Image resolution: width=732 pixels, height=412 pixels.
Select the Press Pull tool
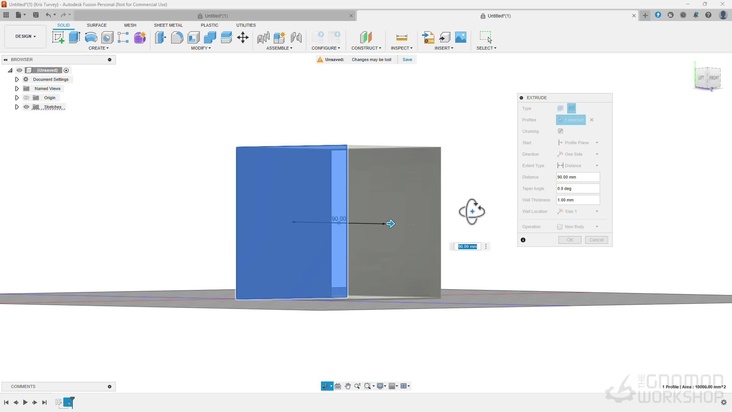coord(160,37)
